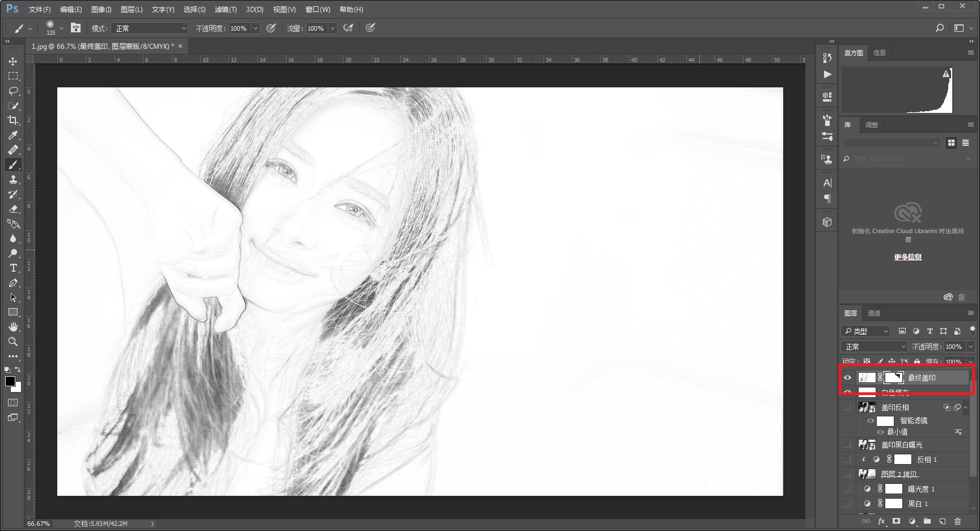Click the Create new layer icon
The image size is (980, 531).
(x=942, y=521)
